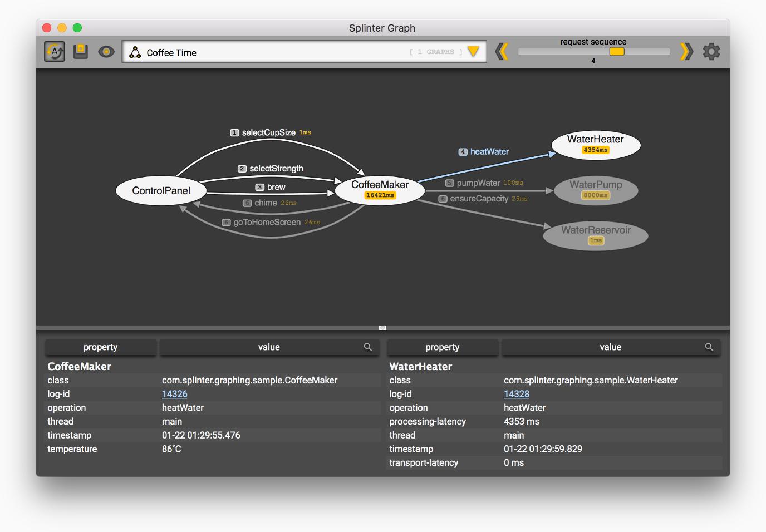This screenshot has width=766, height=532.
Task: Click the graph triangle icon beside Coffee Time
Action: [135, 52]
